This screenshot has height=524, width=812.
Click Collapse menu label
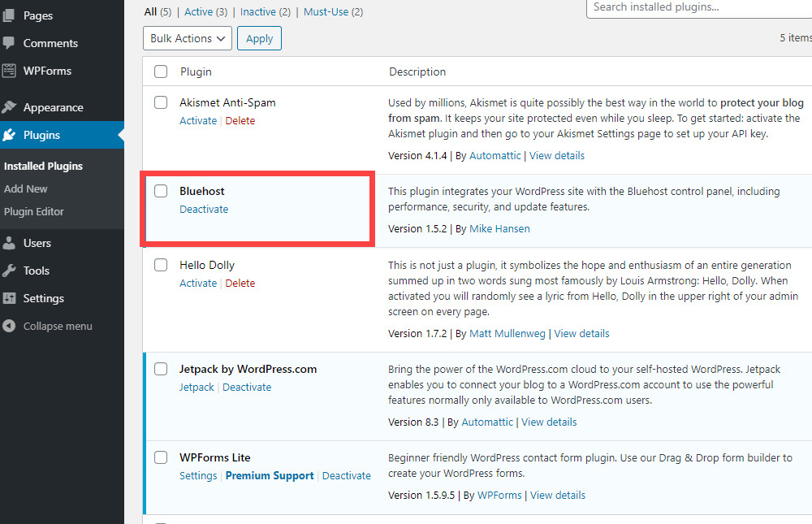[x=58, y=326]
